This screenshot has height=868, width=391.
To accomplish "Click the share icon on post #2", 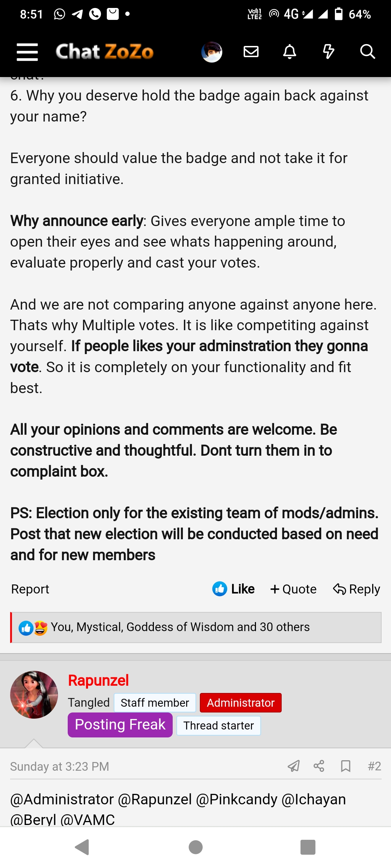I will (x=319, y=766).
